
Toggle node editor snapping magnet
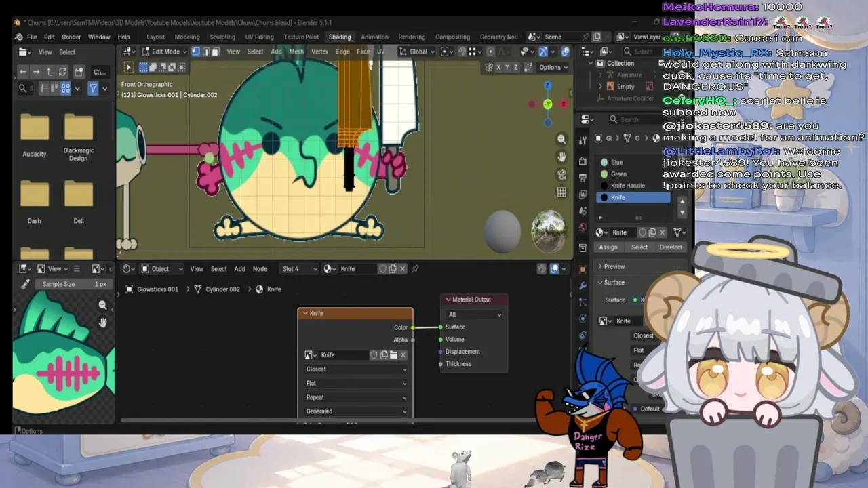[541, 269]
